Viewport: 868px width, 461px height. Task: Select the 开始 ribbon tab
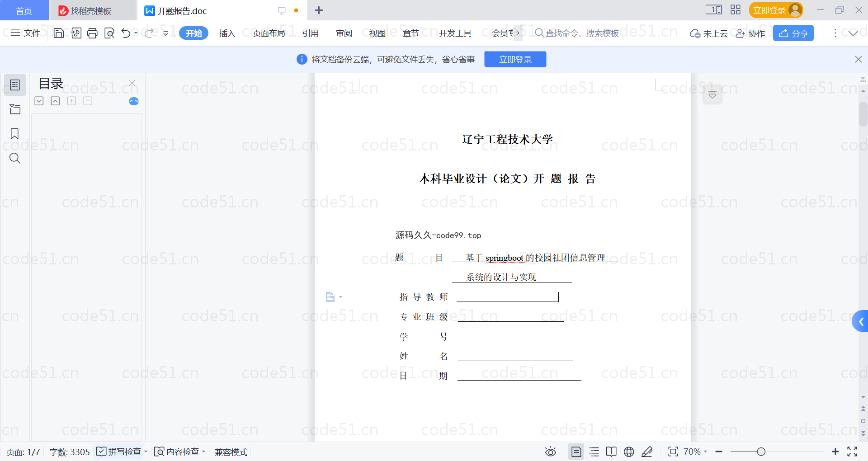[193, 33]
